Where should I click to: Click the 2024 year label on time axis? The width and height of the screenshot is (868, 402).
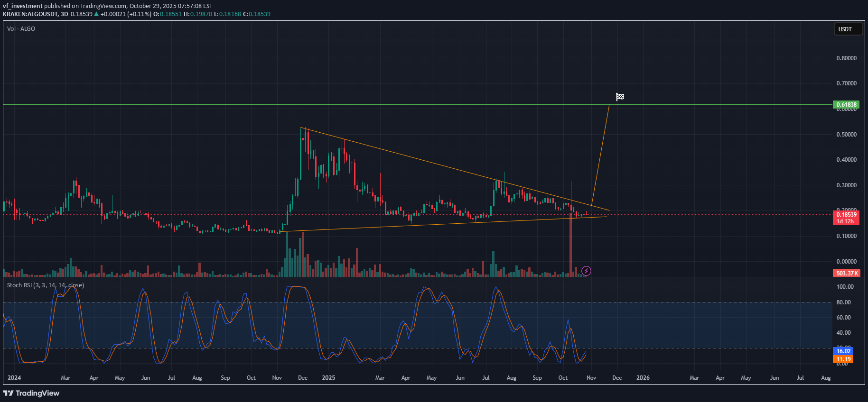[14, 378]
